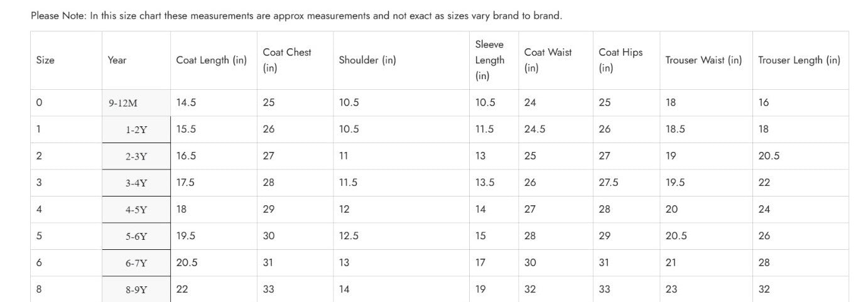Click the 6-7Y year cell
The width and height of the screenshot is (868, 302).
click(136, 263)
